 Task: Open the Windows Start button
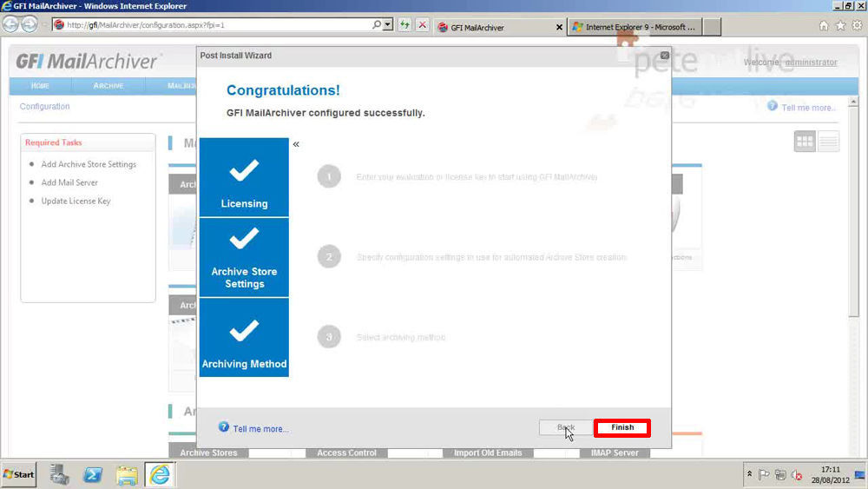[x=19, y=474]
